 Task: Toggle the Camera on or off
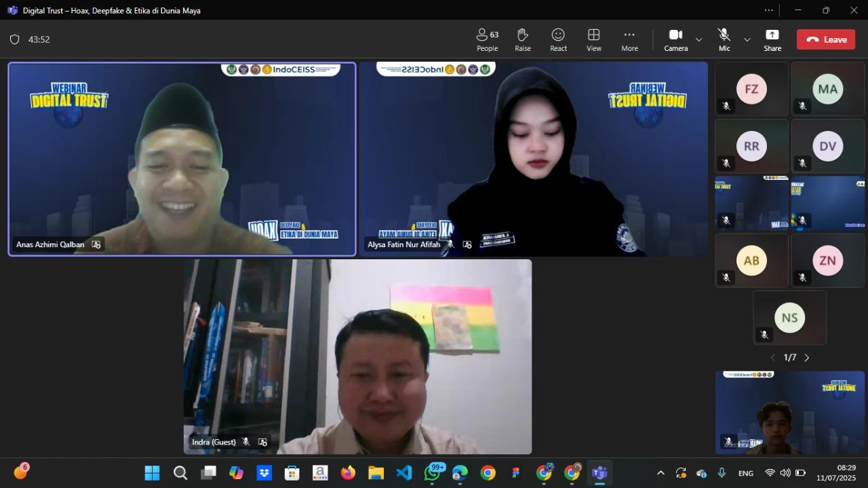click(675, 39)
